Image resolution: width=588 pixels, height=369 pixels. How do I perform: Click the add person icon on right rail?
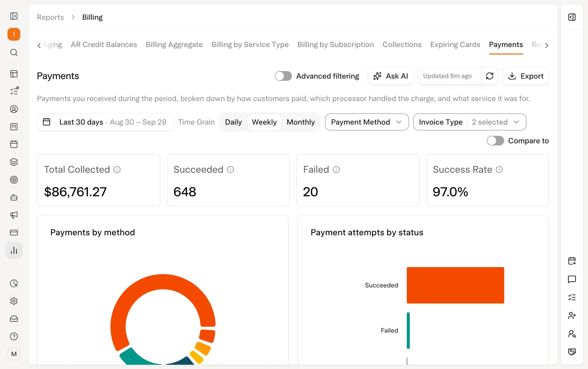pos(572,316)
